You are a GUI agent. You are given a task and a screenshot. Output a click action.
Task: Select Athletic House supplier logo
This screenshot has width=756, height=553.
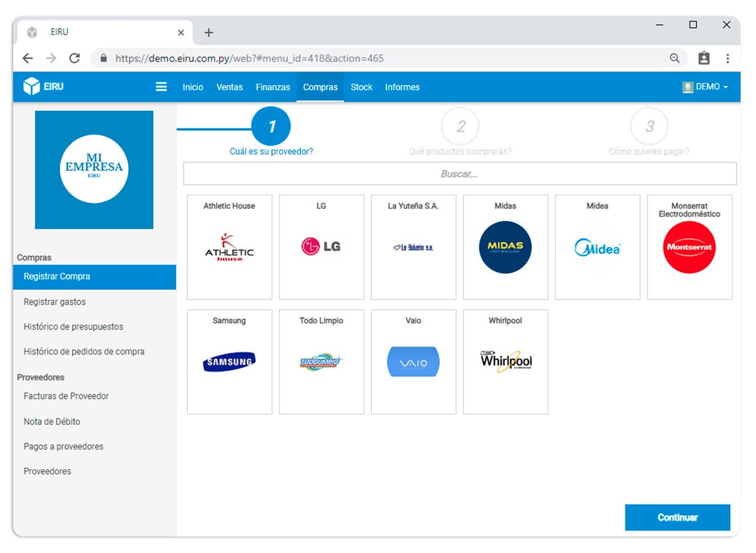[x=229, y=247]
